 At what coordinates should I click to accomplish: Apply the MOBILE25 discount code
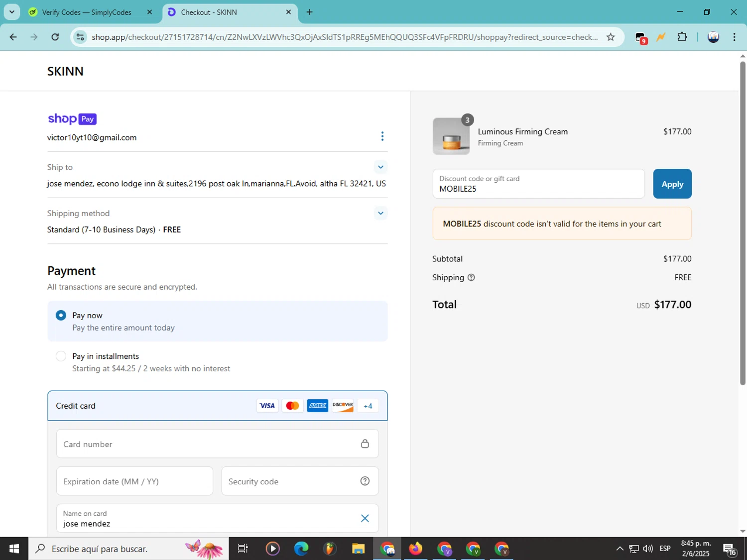click(x=672, y=184)
